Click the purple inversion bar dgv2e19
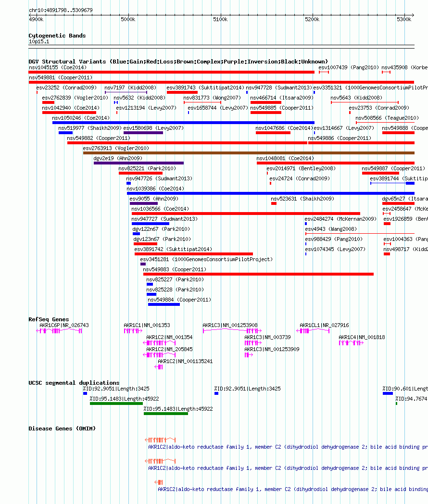The height and width of the screenshot is (504, 428). [138, 163]
